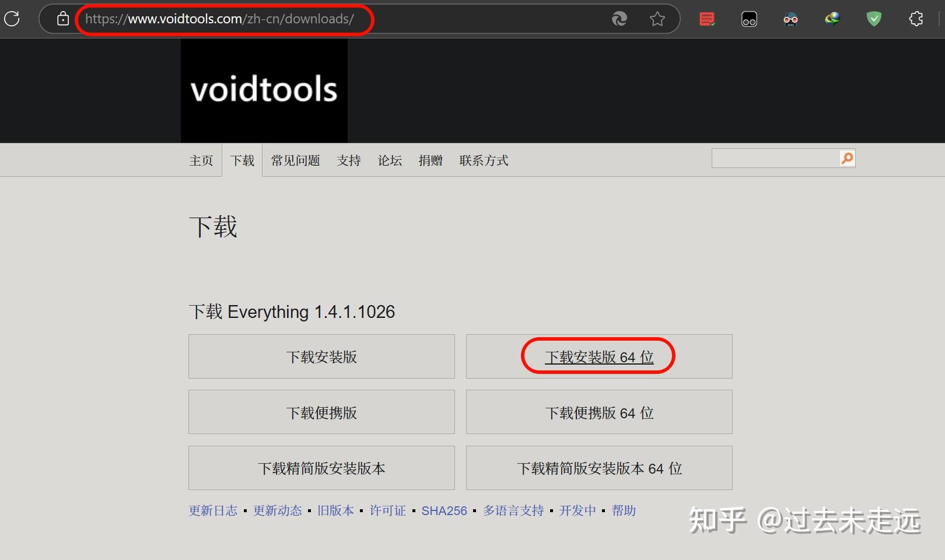Download the 下载便携版 edition
This screenshot has height=560, width=945.
[x=321, y=412]
